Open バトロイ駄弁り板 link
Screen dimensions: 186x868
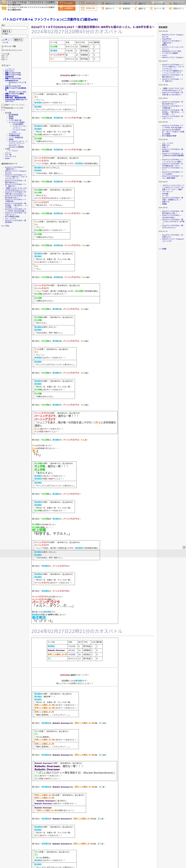(15, 120)
